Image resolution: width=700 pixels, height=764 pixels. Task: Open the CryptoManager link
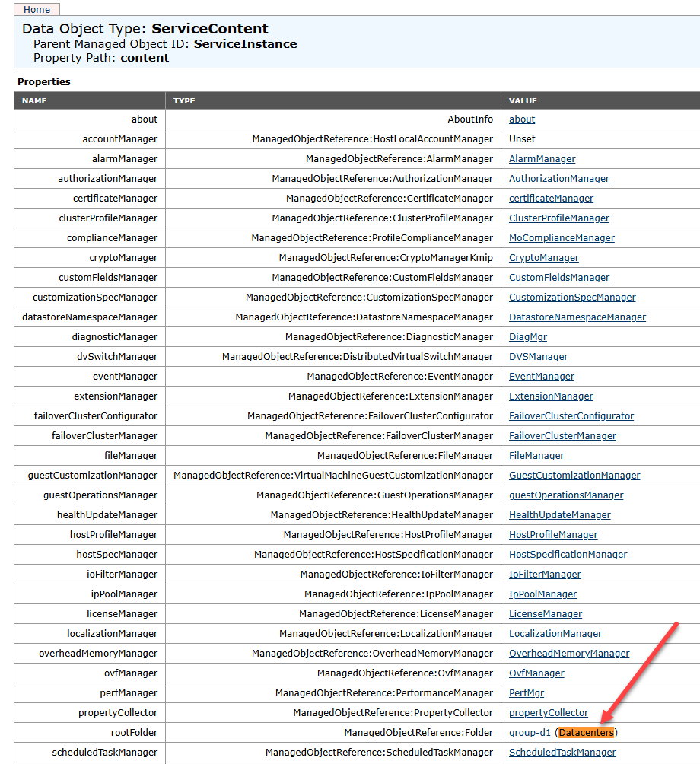(x=543, y=257)
